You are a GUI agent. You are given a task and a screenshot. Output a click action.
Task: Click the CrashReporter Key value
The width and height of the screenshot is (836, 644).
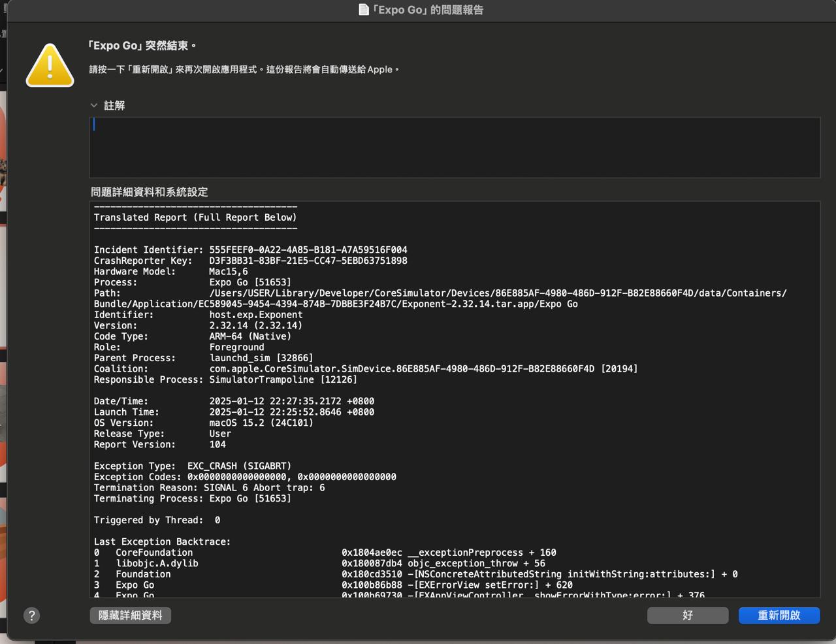point(308,261)
